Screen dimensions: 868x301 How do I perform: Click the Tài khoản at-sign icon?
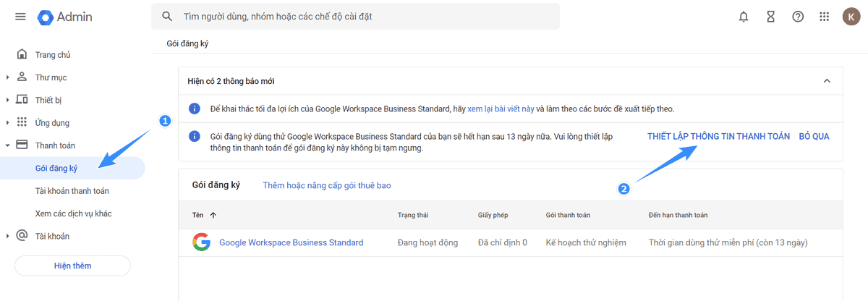22,236
